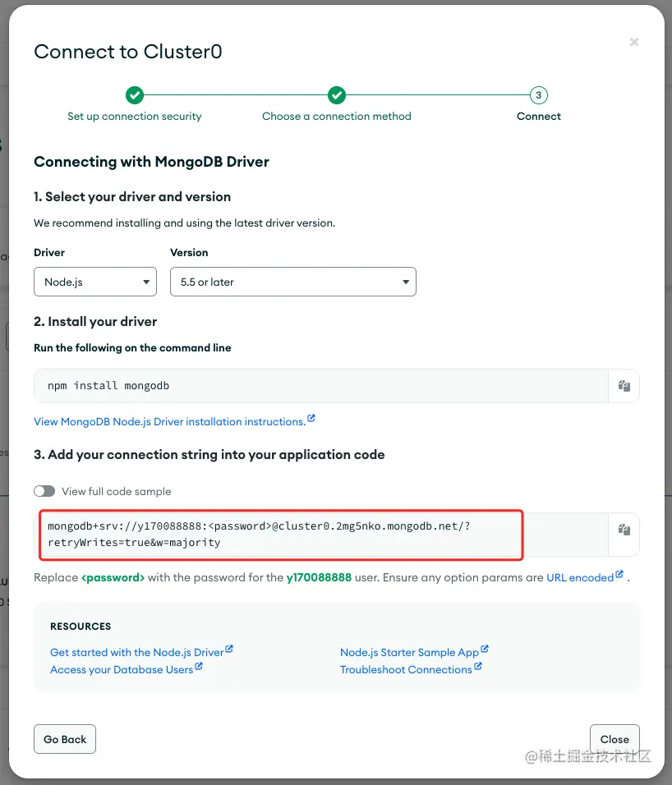Click the Choose a connection method checkmark step
672x785 pixels.
(337, 94)
